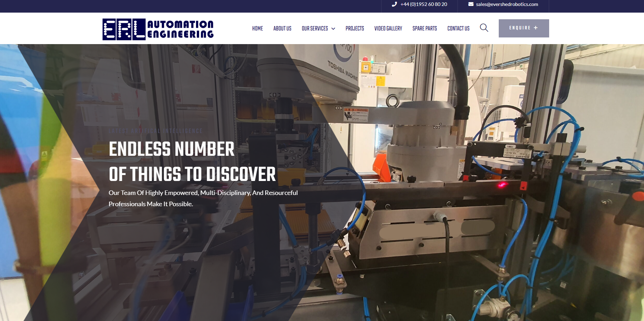The width and height of the screenshot is (644, 321).
Task: Select Spare Parts in navigation
Action: point(425,29)
